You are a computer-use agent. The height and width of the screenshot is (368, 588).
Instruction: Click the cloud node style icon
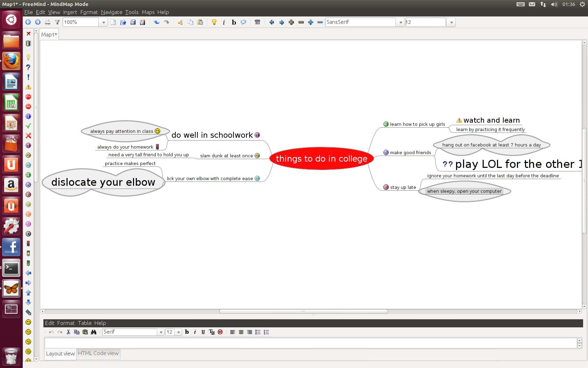click(243, 22)
